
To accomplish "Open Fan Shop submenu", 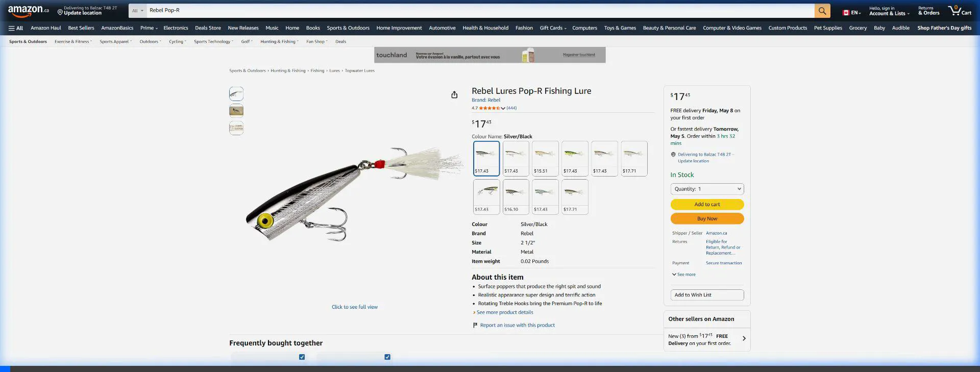I will coord(317,42).
